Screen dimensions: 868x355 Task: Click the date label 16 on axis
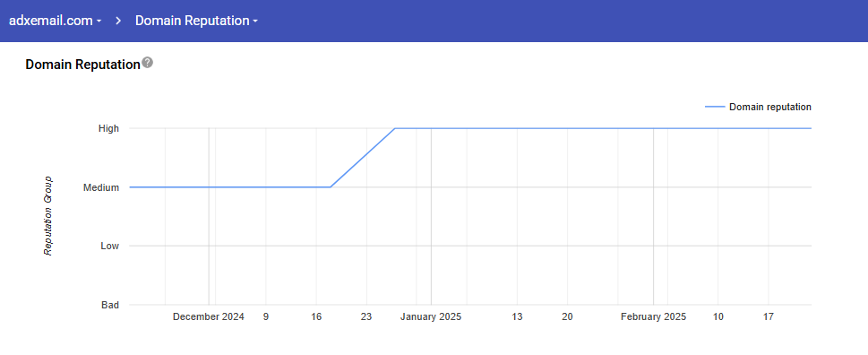tap(316, 317)
